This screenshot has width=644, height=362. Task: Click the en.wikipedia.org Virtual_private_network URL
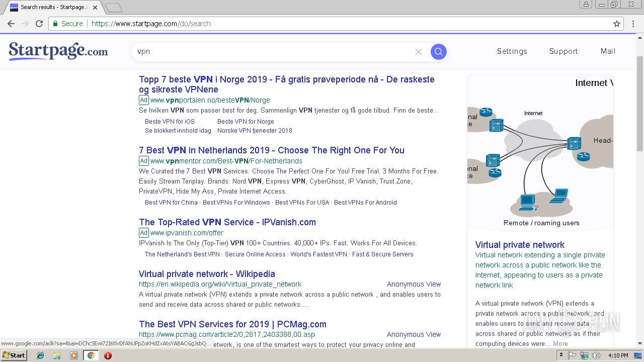(220, 284)
